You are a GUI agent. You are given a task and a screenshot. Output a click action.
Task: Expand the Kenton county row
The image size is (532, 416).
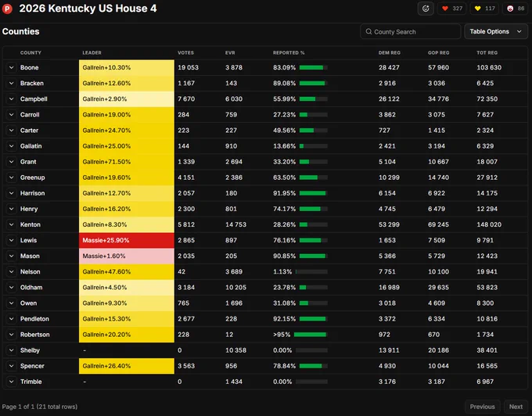click(x=11, y=224)
